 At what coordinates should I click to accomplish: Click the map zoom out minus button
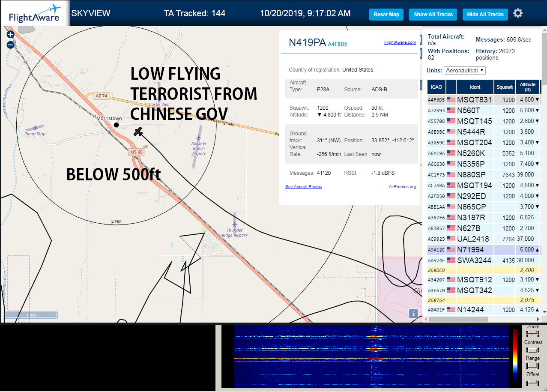(x=10, y=45)
